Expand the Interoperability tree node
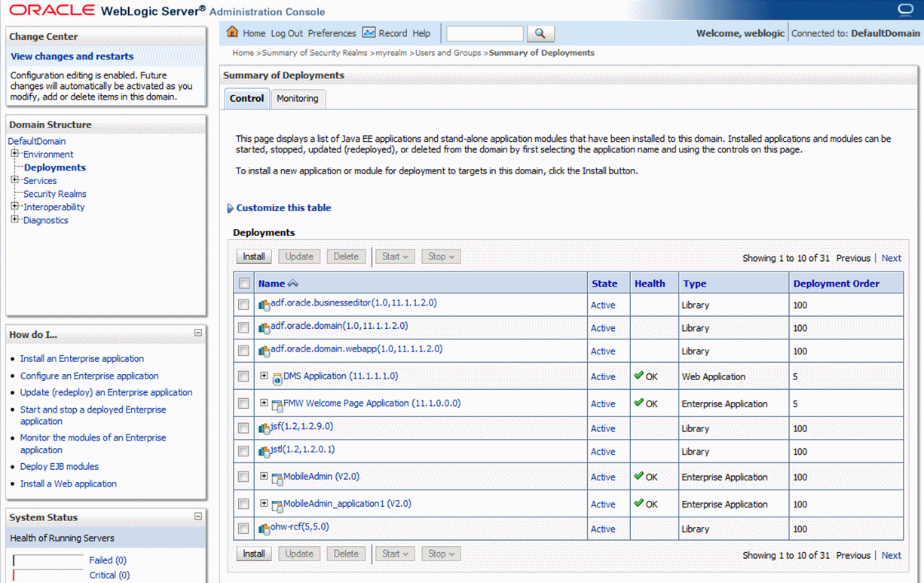This screenshot has height=583, width=924. coord(14,207)
